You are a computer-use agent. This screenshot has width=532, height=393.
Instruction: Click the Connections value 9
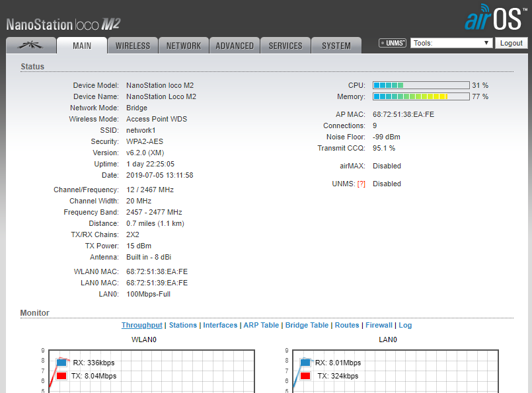click(375, 125)
